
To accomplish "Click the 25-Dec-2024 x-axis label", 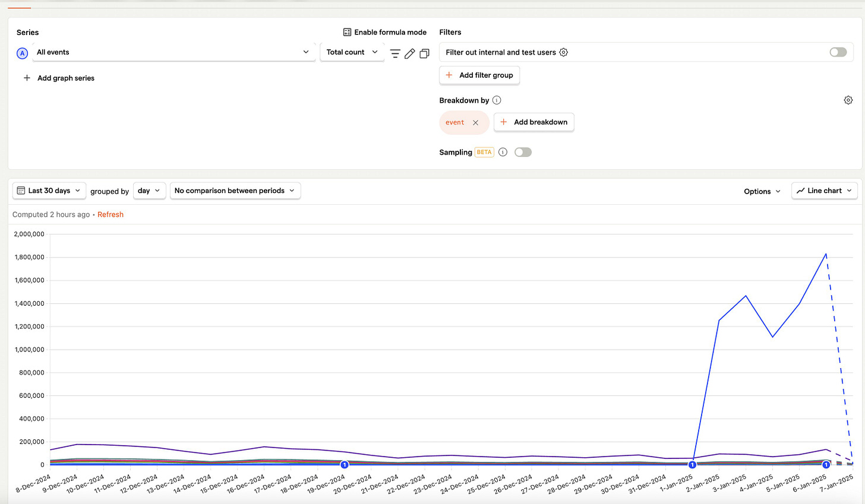I will tap(485, 484).
